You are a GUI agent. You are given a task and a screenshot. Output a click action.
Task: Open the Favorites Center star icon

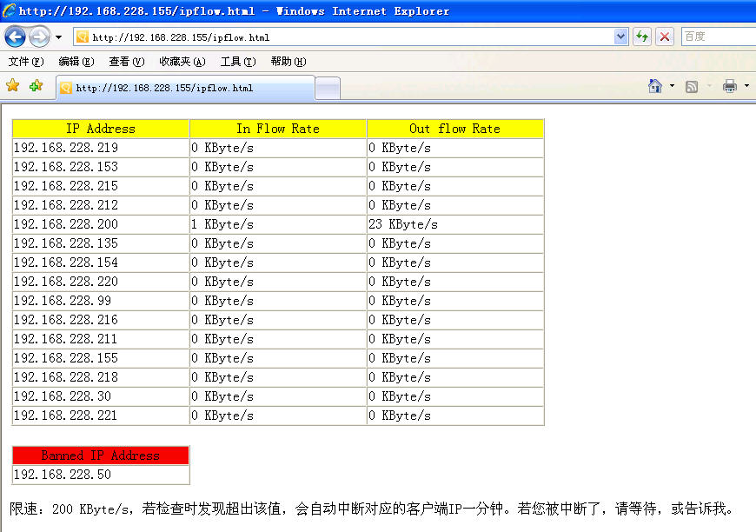[13, 86]
